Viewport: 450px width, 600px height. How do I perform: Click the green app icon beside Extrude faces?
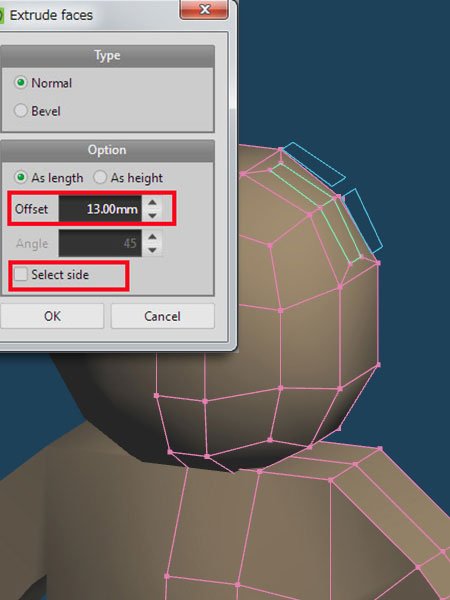(x=1, y=15)
